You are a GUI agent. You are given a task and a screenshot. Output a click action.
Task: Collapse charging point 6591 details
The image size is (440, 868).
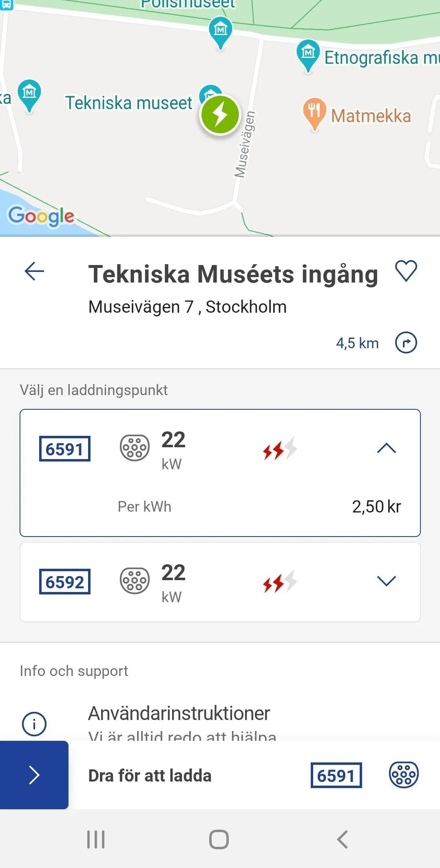tap(386, 448)
